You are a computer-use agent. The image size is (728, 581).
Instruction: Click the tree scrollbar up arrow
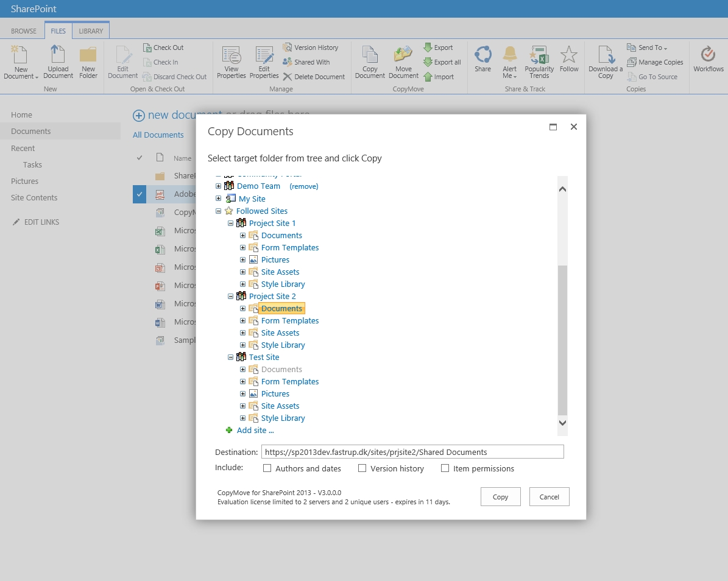[x=562, y=189]
